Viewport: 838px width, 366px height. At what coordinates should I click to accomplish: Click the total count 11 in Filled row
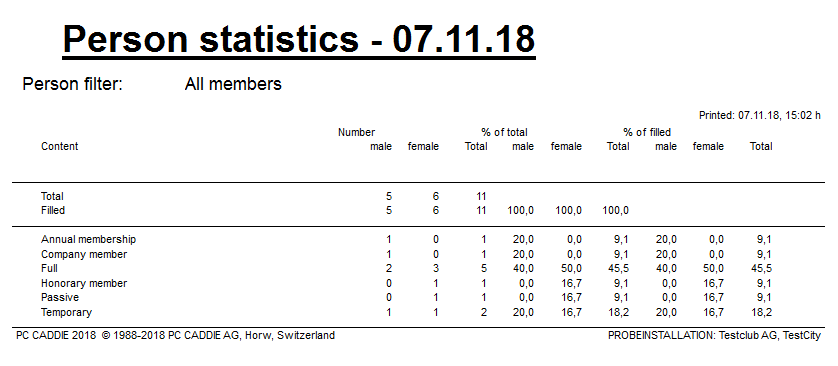point(481,211)
